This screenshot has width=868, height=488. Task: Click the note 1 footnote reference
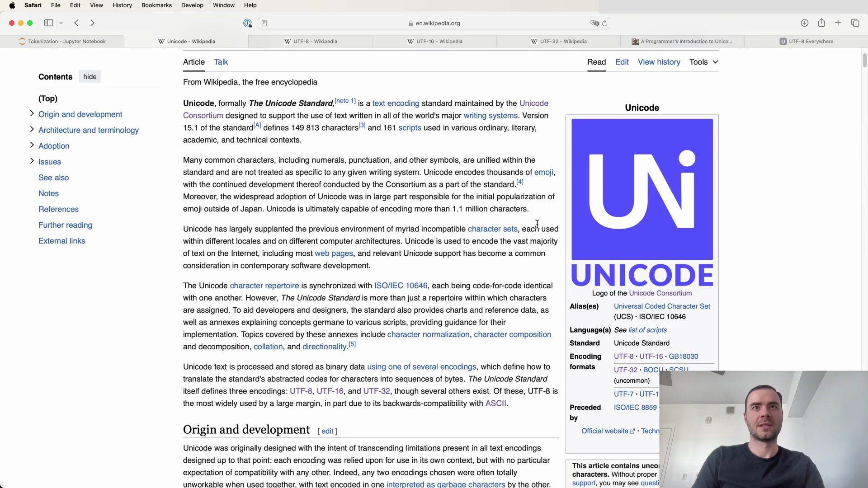point(345,101)
